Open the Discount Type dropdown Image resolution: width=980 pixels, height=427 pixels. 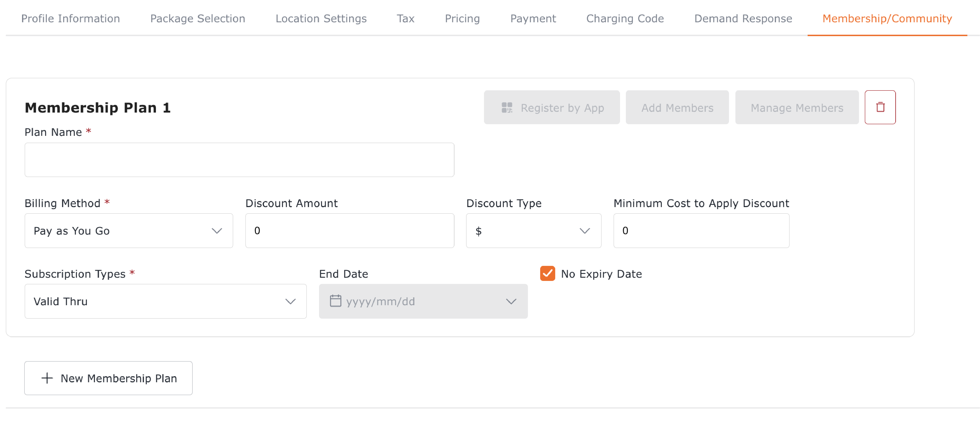[x=533, y=231]
